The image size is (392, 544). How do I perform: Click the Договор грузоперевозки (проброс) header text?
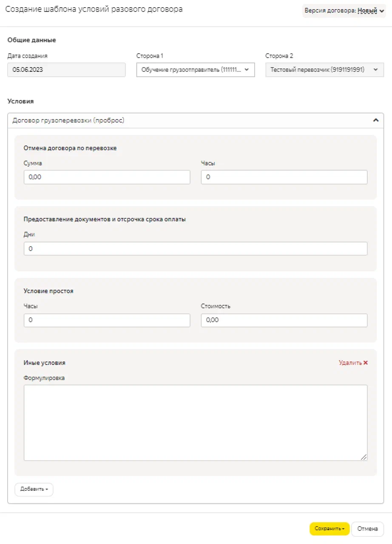tap(68, 120)
